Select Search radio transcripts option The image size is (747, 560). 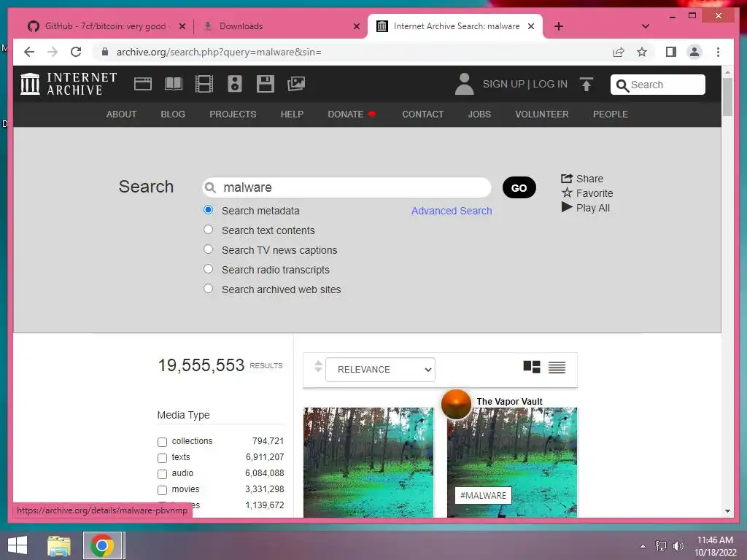click(x=208, y=268)
